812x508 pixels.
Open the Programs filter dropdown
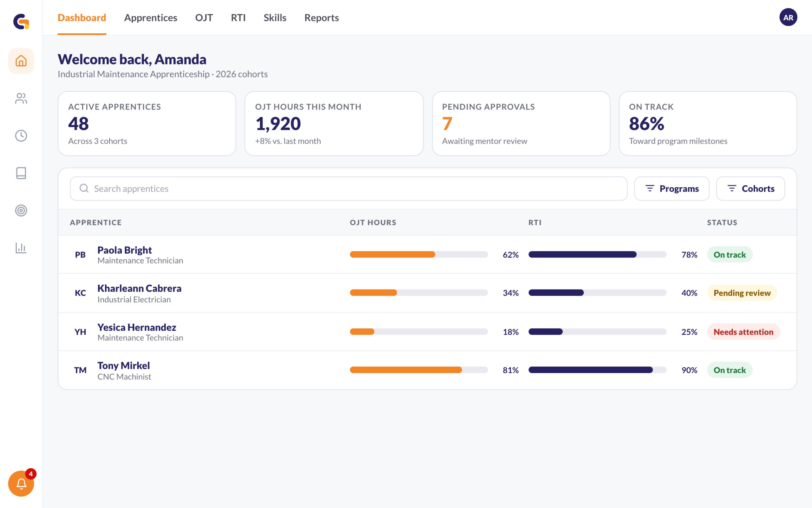672,189
